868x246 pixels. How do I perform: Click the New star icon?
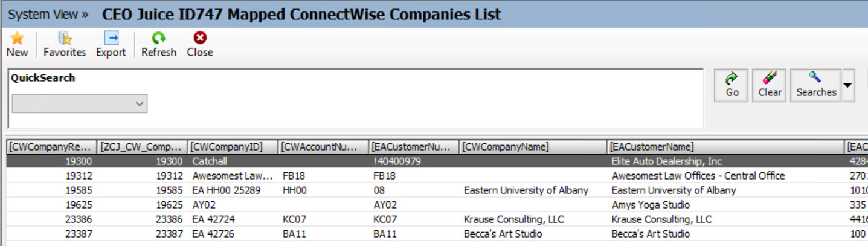point(17,38)
